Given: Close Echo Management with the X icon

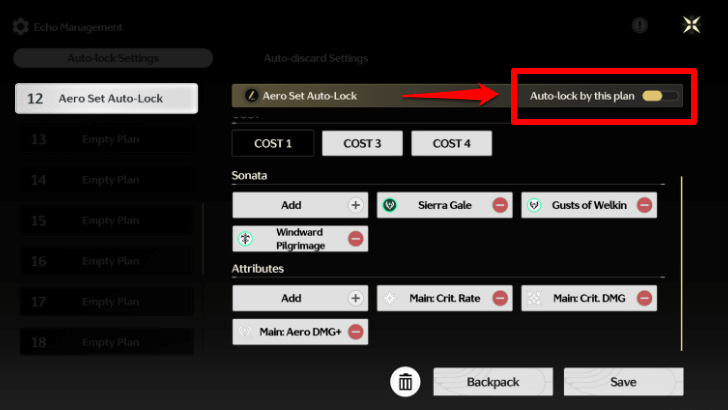Looking at the screenshot, I should pyautogui.click(x=691, y=26).
